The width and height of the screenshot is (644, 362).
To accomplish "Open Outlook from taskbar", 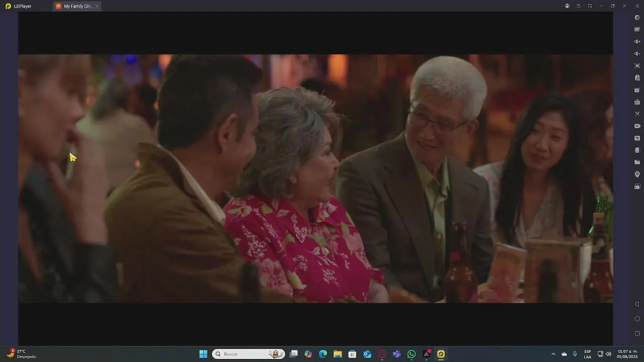I will click(x=367, y=354).
